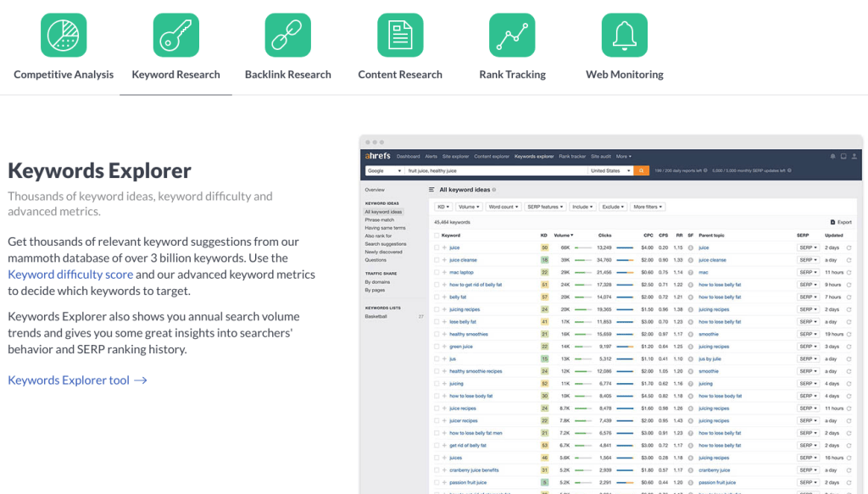This screenshot has width=868, height=494.
Task: Open the Rank Tracking graph icon
Action: pyautogui.click(x=512, y=36)
